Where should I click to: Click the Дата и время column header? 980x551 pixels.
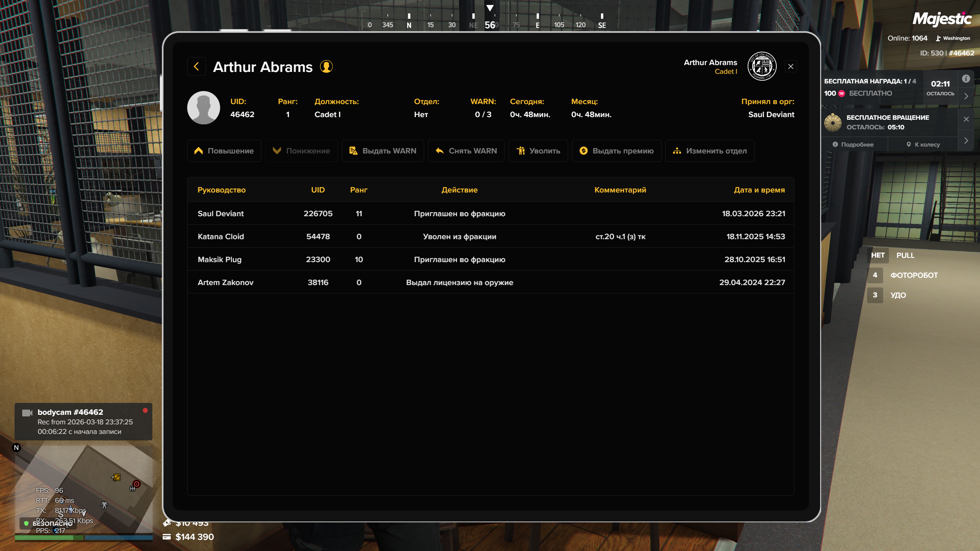(759, 190)
